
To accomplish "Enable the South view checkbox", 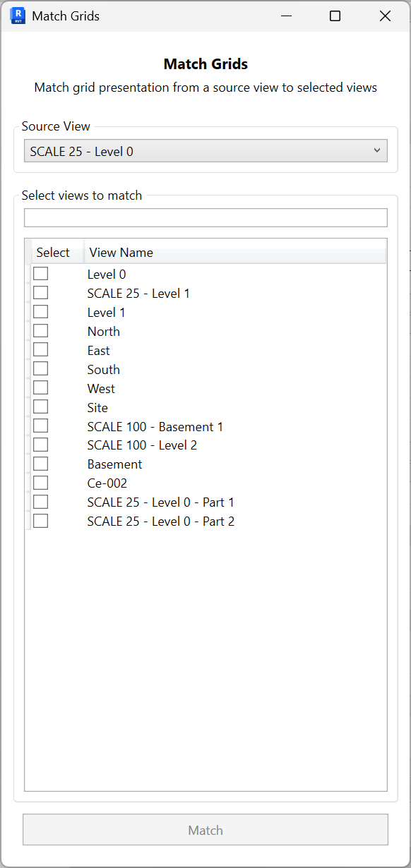I will [x=40, y=368].
